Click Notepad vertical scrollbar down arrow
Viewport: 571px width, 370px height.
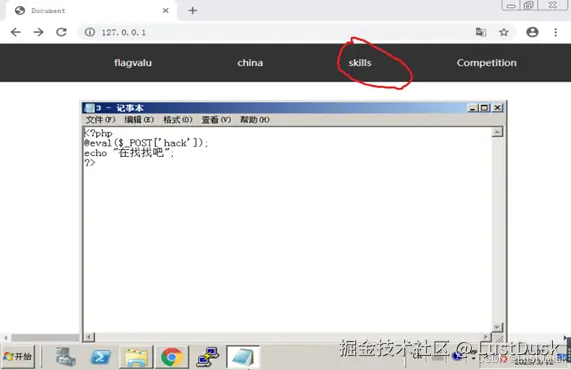[x=497, y=327]
